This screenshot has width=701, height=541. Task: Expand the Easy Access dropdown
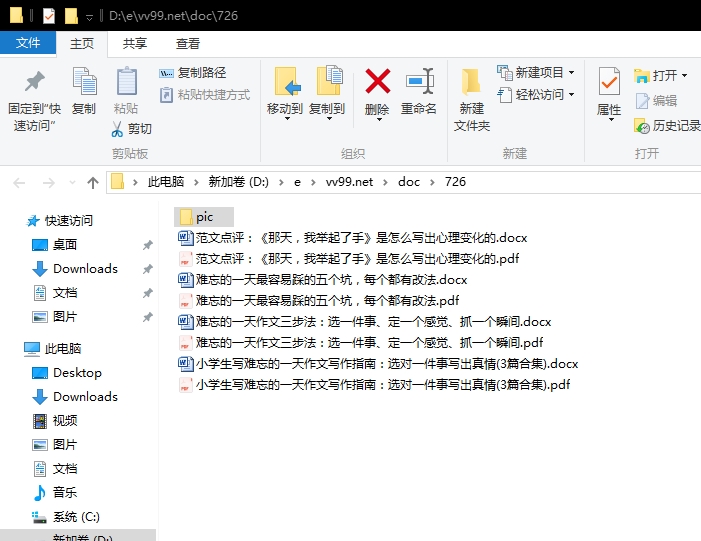(x=571, y=95)
